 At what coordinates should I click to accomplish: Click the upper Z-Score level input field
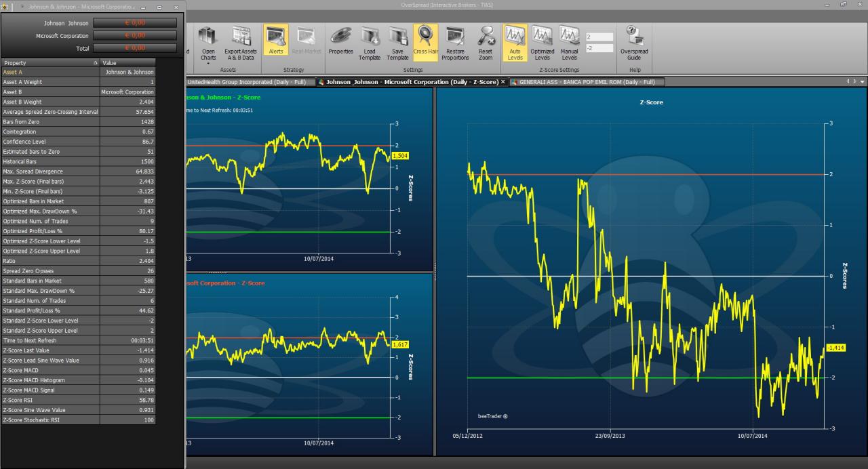(599, 37)
